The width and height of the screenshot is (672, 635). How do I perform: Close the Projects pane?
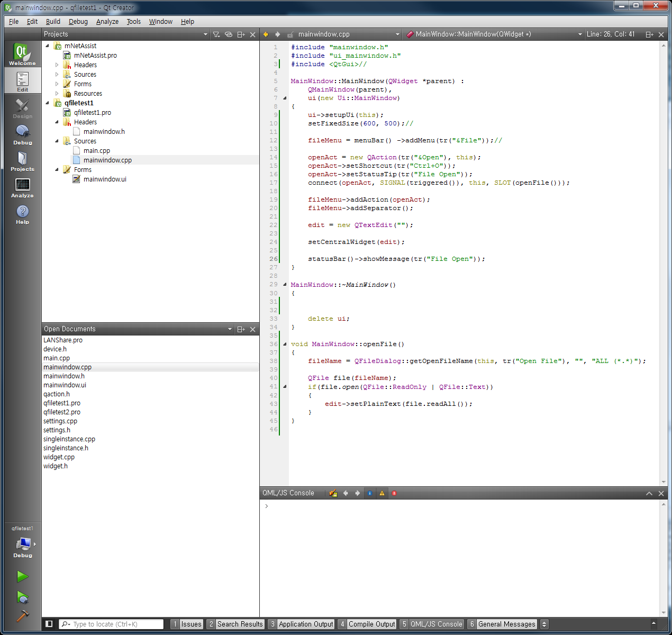coord(253,34)
